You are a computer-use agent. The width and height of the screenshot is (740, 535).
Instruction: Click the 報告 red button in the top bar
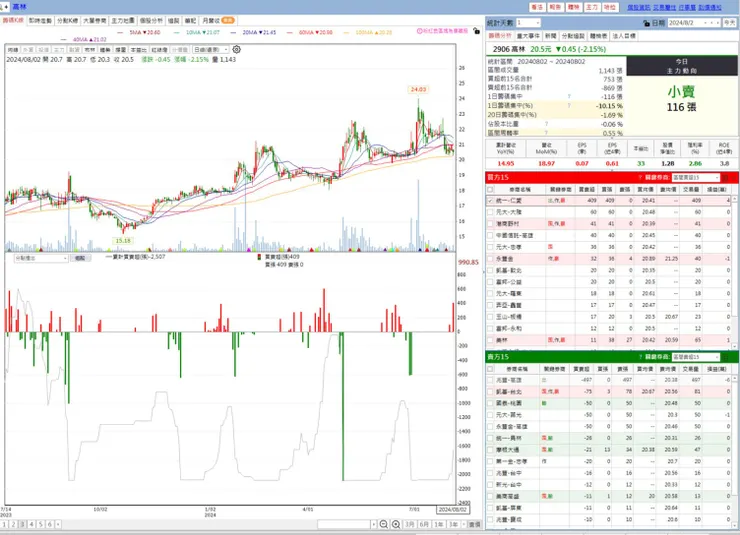[x=555, y=7]
